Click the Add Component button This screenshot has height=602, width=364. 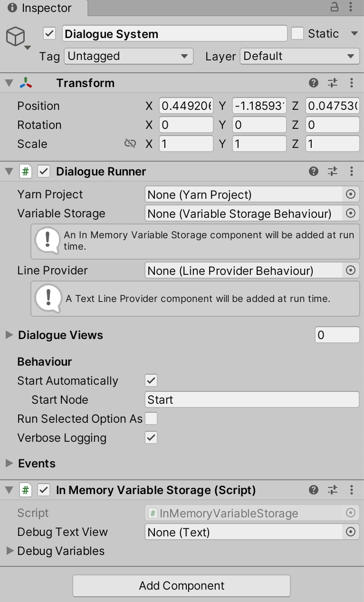point(182,586)
